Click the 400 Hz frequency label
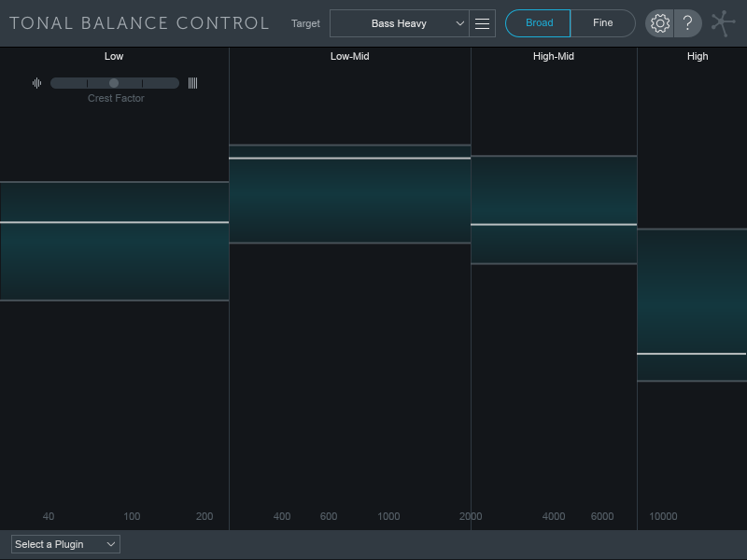747x560 pixels. [x=282, y=516]
